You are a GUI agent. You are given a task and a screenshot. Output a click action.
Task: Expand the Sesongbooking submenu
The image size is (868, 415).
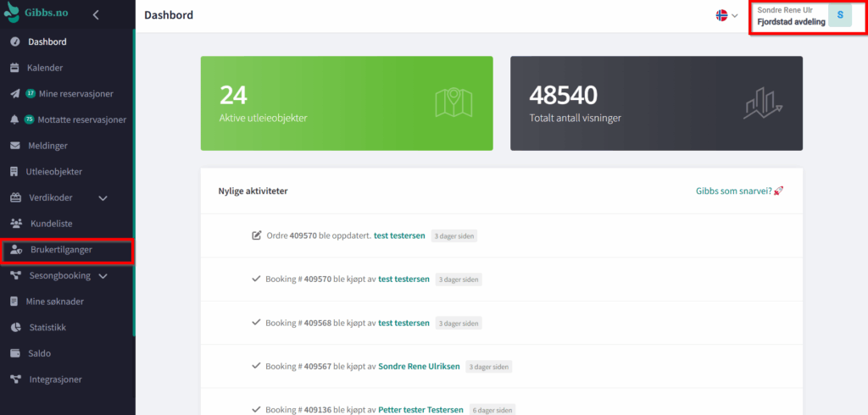(x=103, y=276)
